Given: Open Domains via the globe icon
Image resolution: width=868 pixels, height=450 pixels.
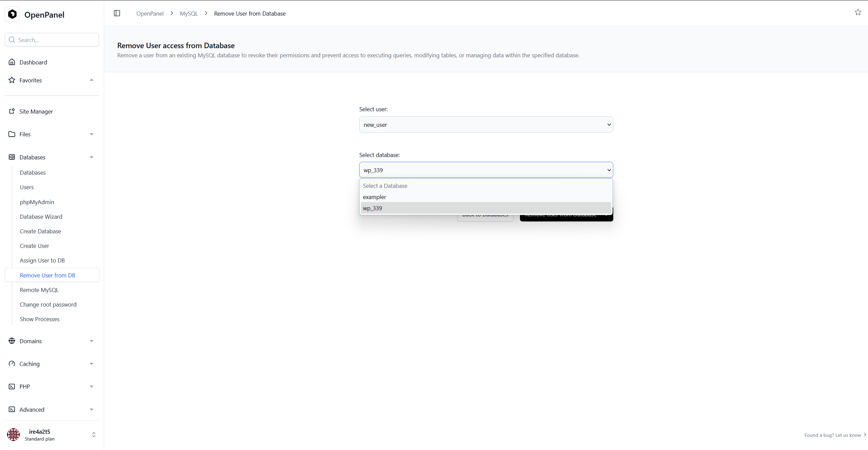Looking at the screenshot, I should coord(12,341).
